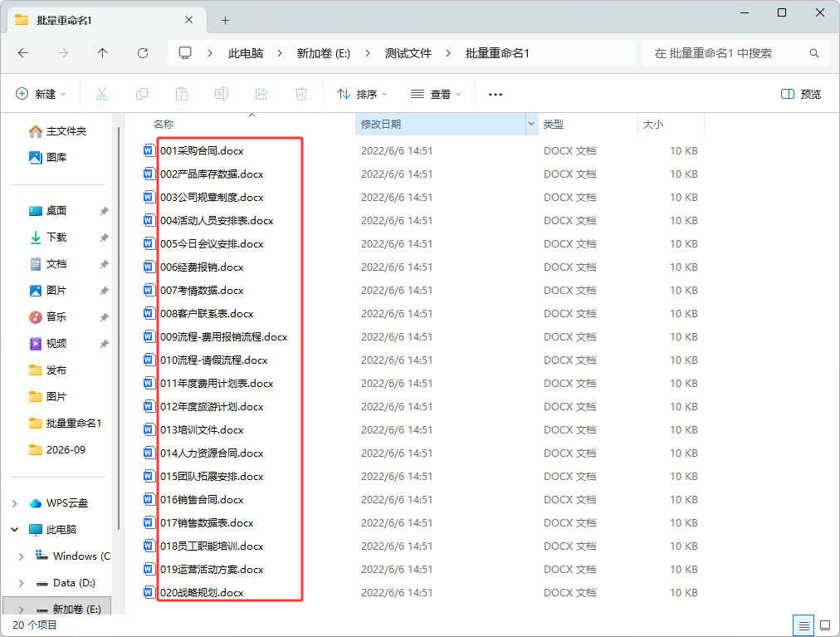Close the 批量重命名1 tab
Image resolution: width=840 pixels, height=637 pixels.
[x=188, y=20]
